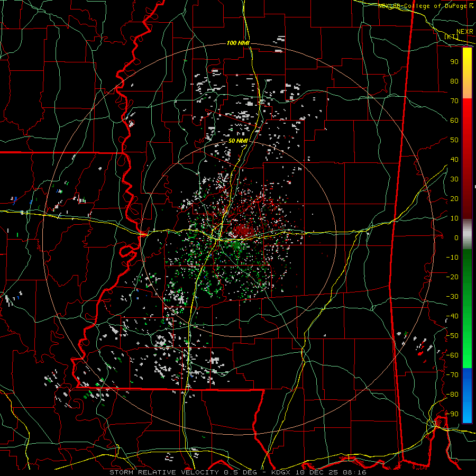The image size is (476, 476).
Task: Click the NEXLAB-College of DuPage credit text
Action: pyautogui.click(x=424, y=6)
